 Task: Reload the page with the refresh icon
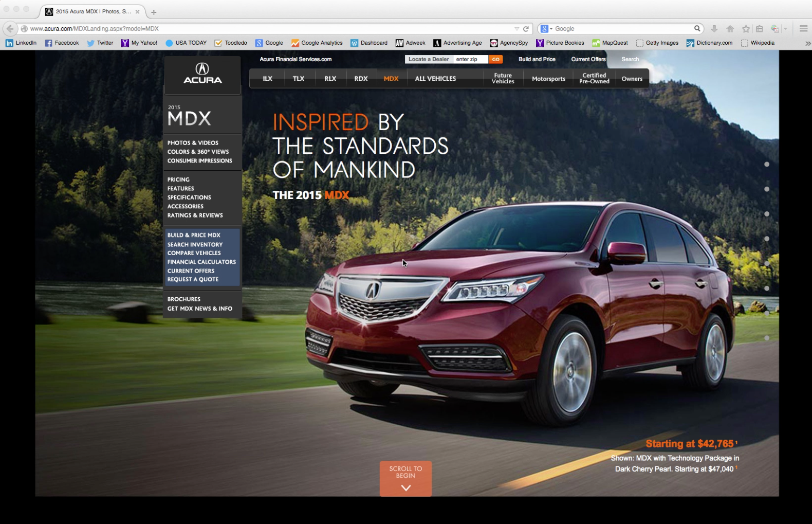[526, 29]
